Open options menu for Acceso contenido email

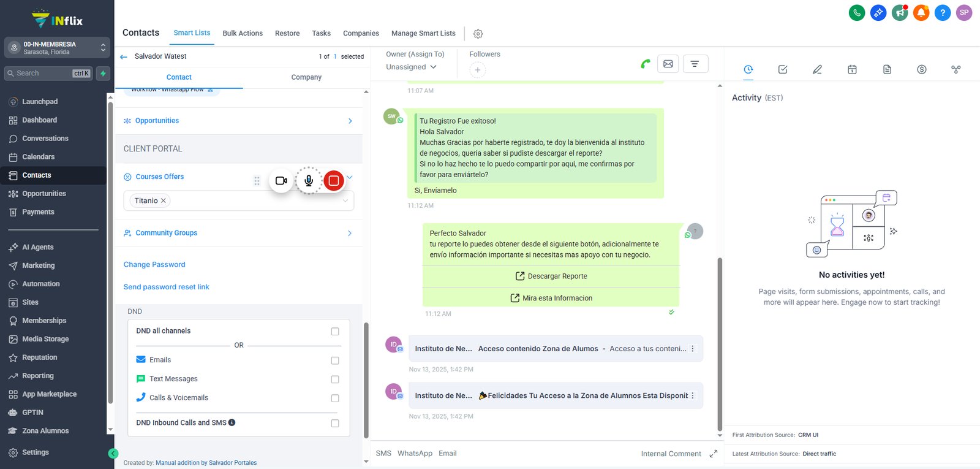(x=693, y=349)
